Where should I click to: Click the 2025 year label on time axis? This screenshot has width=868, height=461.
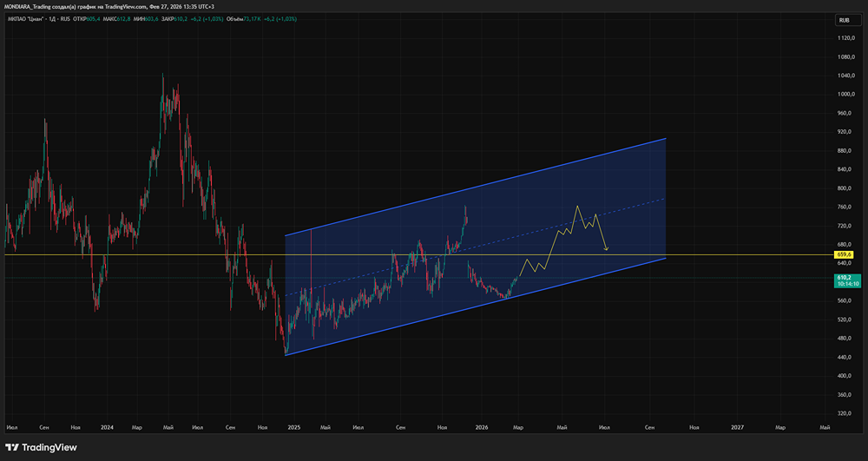click(294, 427)
